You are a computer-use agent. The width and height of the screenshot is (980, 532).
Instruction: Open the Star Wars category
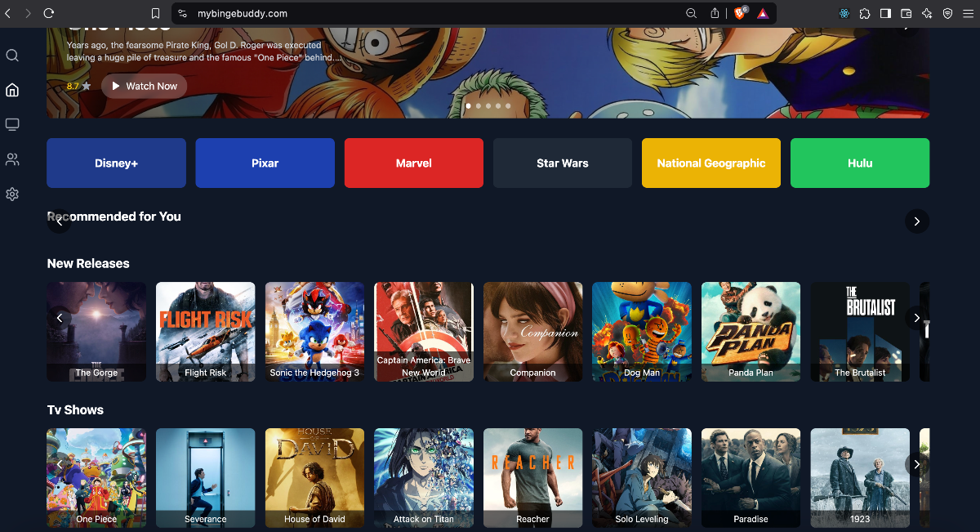pos(563,163)
